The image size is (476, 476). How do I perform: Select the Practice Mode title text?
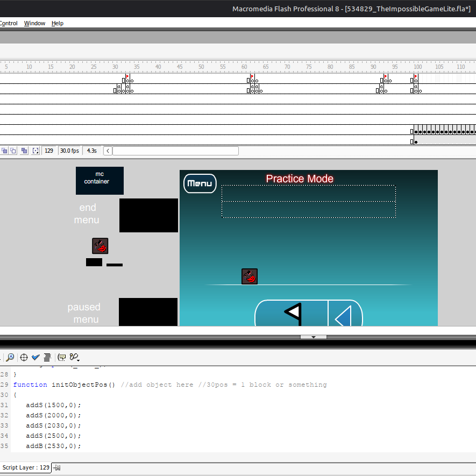pos(300,179)
